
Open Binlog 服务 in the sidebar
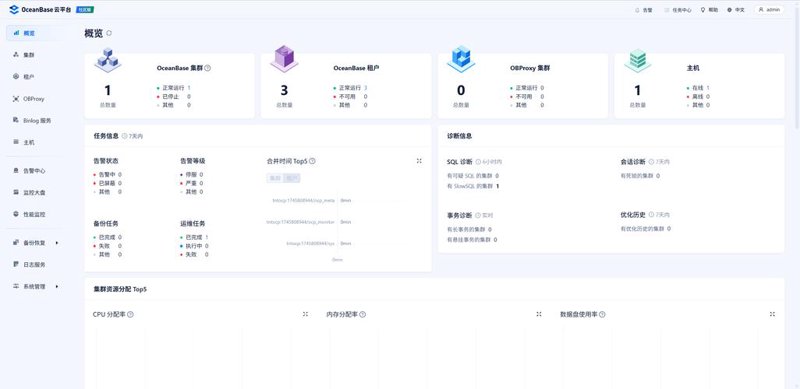(x=32, y=120)
